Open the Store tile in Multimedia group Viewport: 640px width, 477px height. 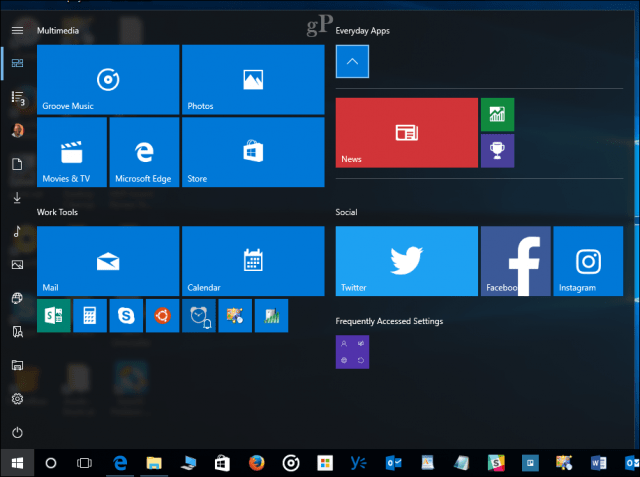[253, 152]
